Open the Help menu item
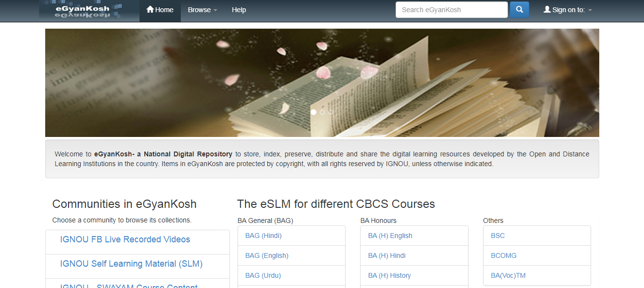The width and height of the screenshot is (644, 288). tap(239, 10)
